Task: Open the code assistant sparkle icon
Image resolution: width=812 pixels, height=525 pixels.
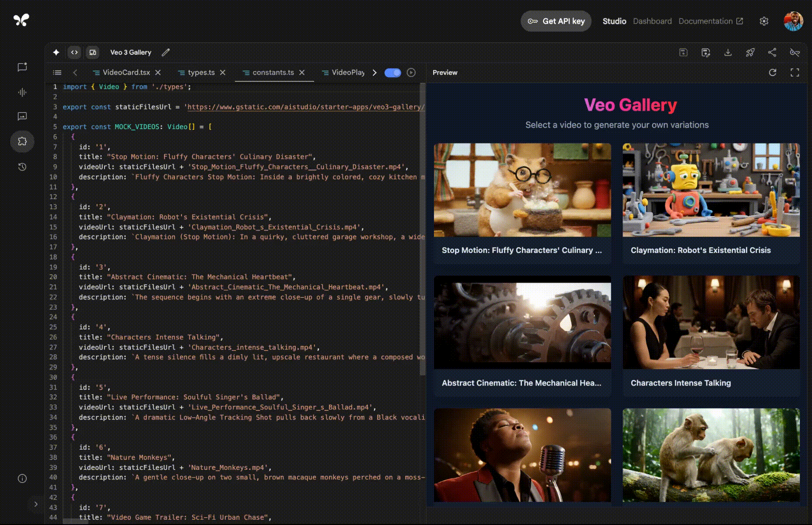Action: click(56, 52)
